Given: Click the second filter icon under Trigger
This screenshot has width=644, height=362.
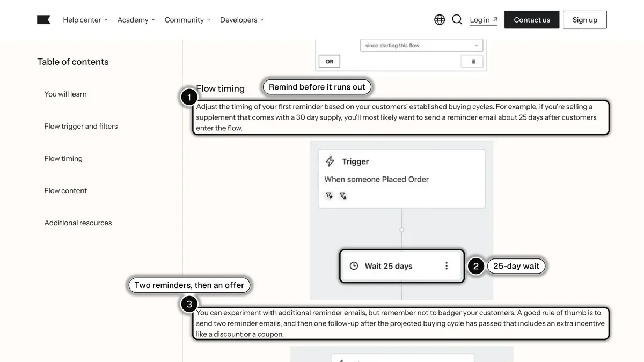Looking at the screenshot, I should point(343,196).
